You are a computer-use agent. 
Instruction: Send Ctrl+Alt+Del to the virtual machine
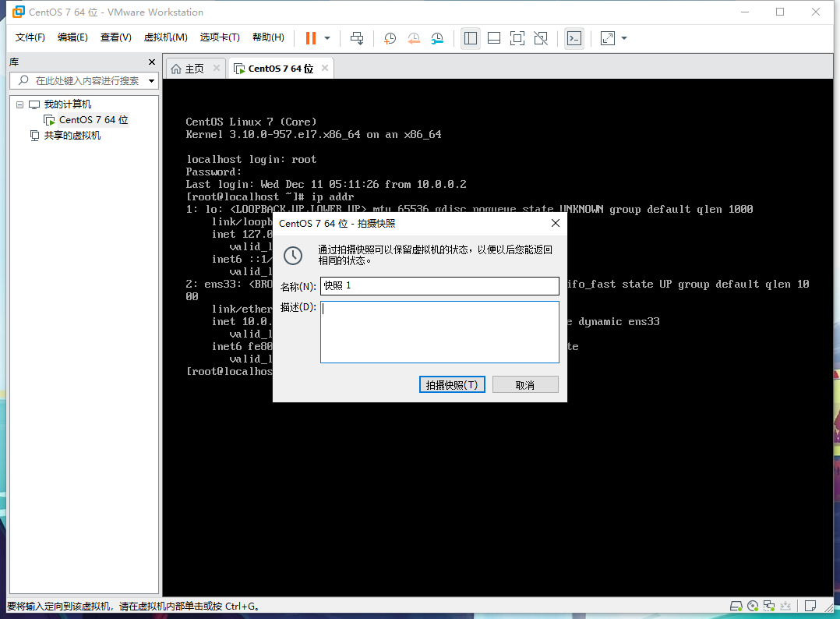point(357,38)
